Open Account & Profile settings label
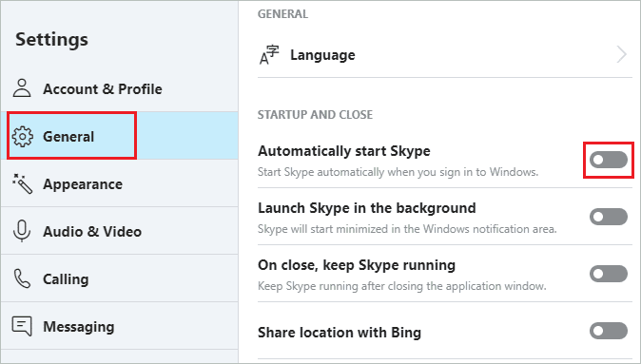The image size is (641, 364). pyautogui.click(x=103, y=89)
